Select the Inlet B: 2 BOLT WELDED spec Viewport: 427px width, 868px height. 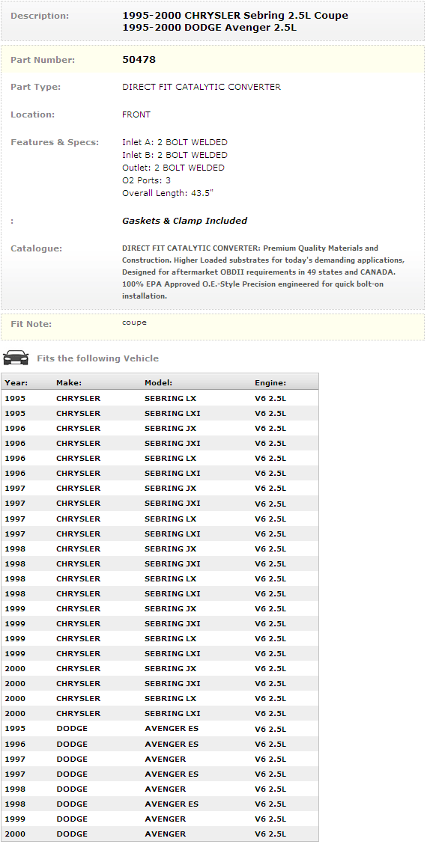tap(175, 155)
